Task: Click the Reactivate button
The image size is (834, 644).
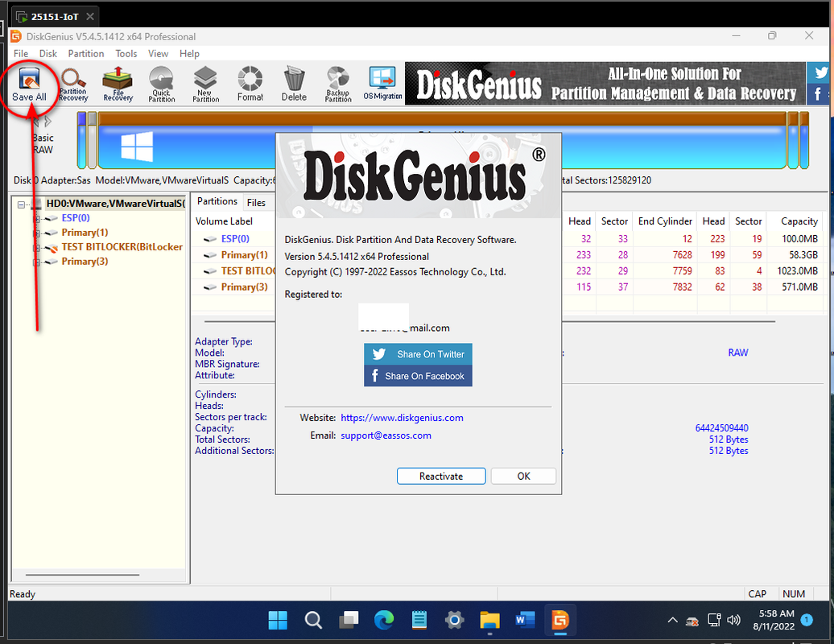Action: pos(441,476)
